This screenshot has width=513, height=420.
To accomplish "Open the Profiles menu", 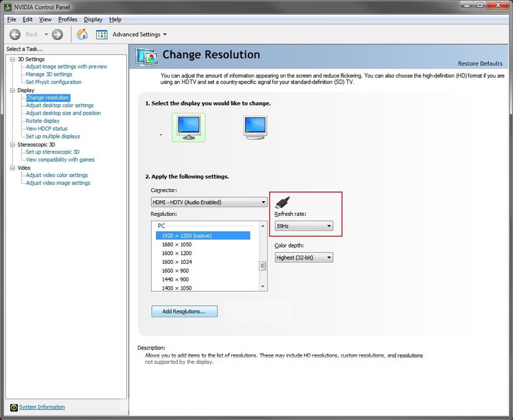I will click(68, 20).
